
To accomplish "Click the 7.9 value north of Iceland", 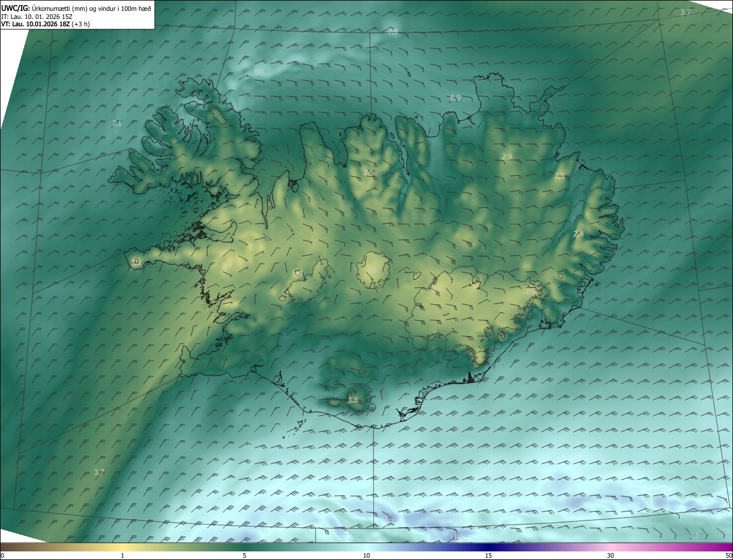I will coord(393,31).
